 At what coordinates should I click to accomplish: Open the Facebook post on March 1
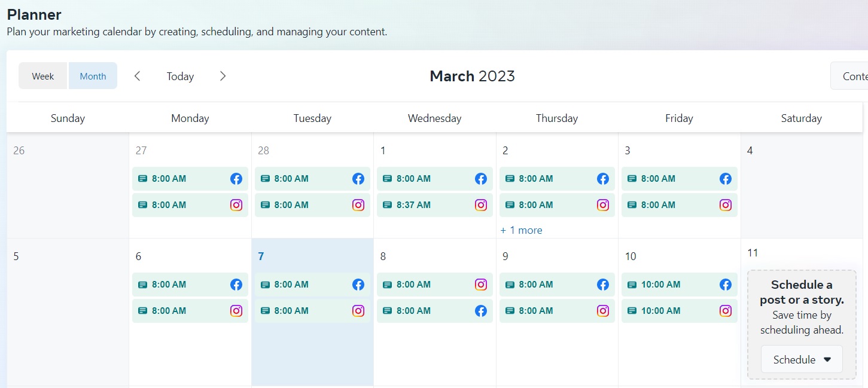point(434,179)
